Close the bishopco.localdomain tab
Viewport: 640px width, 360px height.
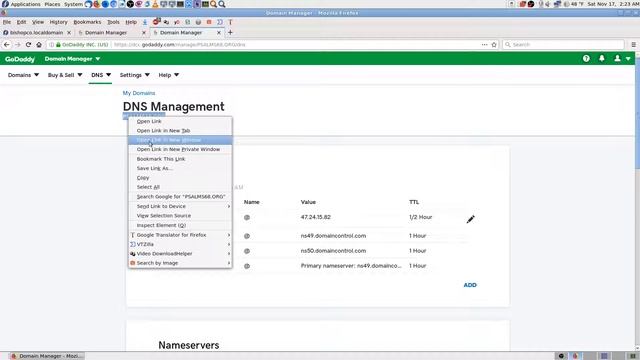[69, 32]
